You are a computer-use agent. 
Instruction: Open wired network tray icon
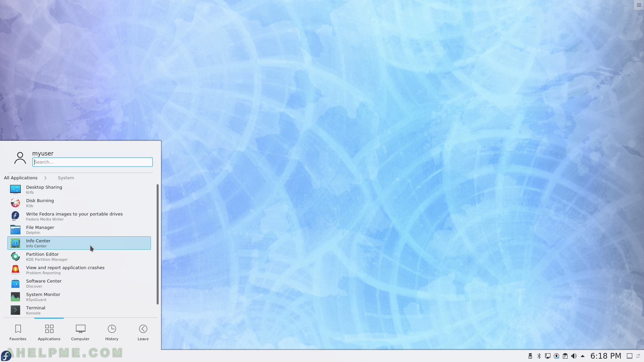pyautogui.click(x=548, y=356)
